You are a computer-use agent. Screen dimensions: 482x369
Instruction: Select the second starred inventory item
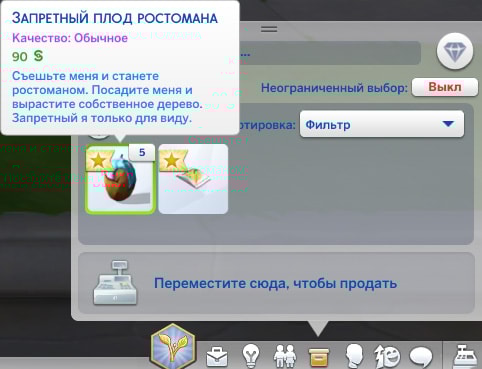click(193, 179)
